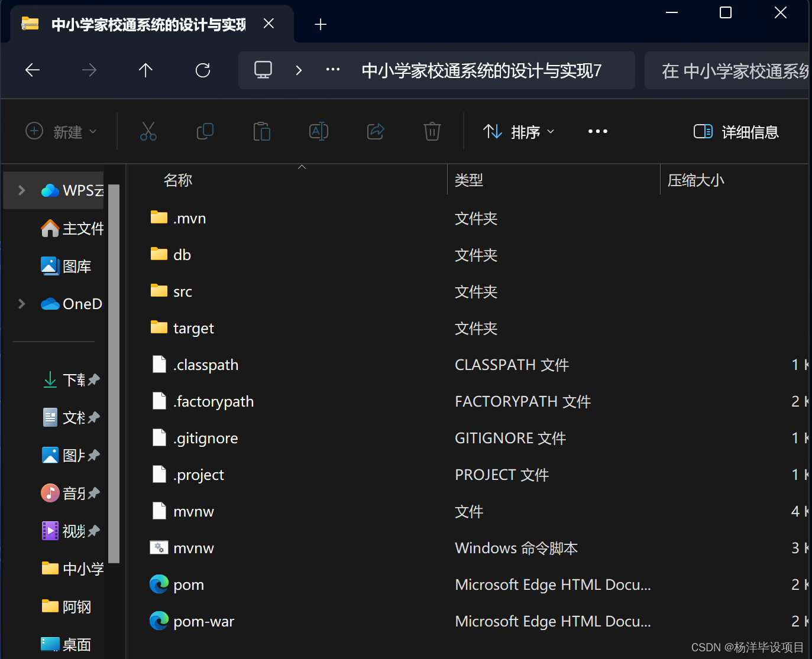Image resolution: width=812 pixels, height=659 pixels.
Task: Open the 排序 sort dropdown
Action: click(x=519, y=131)
